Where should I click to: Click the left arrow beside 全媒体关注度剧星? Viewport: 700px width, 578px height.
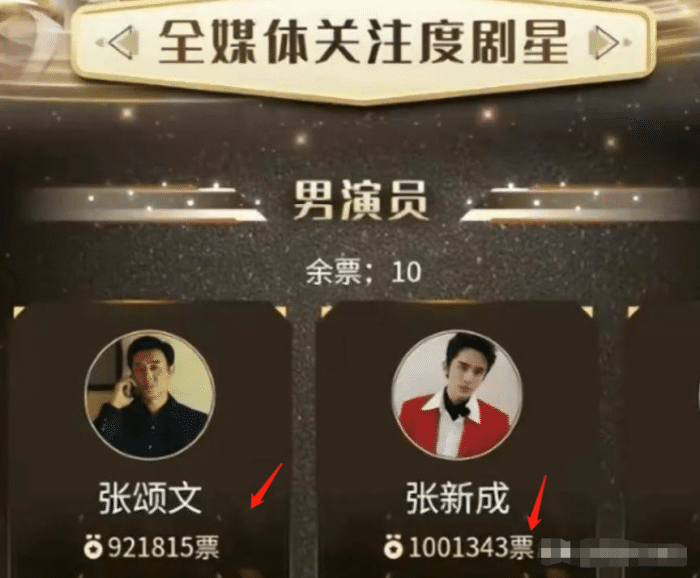pos(120,42)
